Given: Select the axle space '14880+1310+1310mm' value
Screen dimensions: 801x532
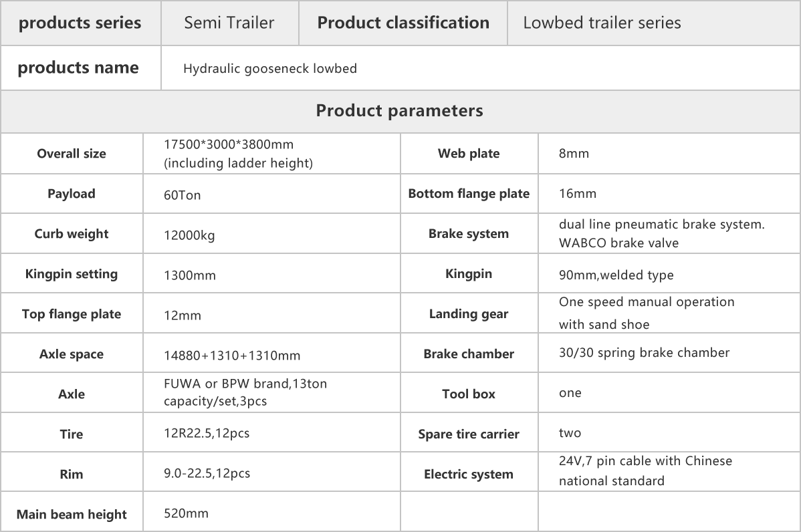Looking at the screenshot, I should (x=232, y=356).
